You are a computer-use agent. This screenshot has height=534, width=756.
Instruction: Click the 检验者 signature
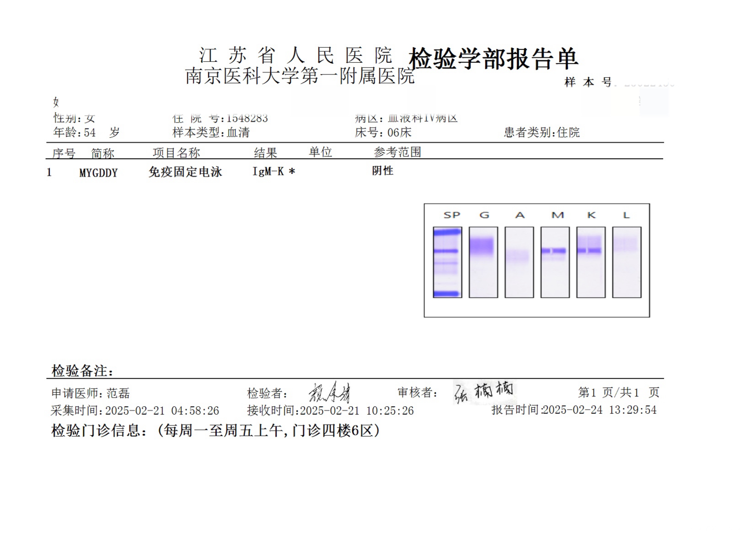[329, 392]
